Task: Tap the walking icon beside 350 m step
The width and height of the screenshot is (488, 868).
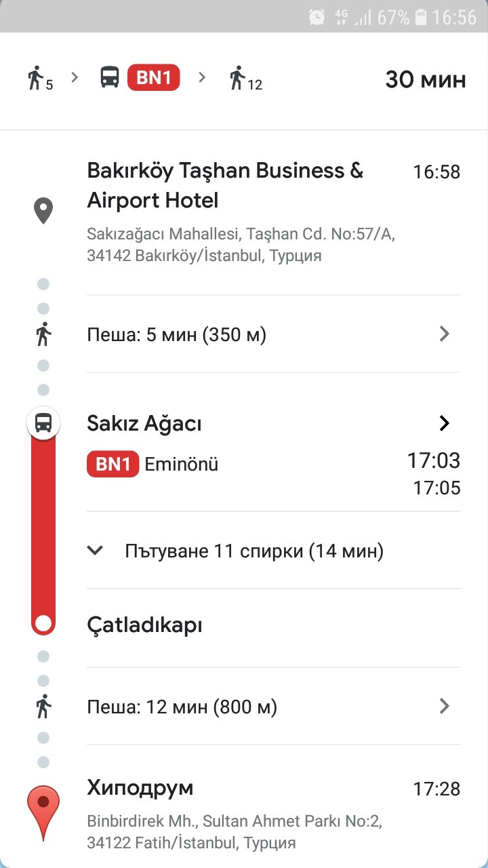Action: coord(43,334)
